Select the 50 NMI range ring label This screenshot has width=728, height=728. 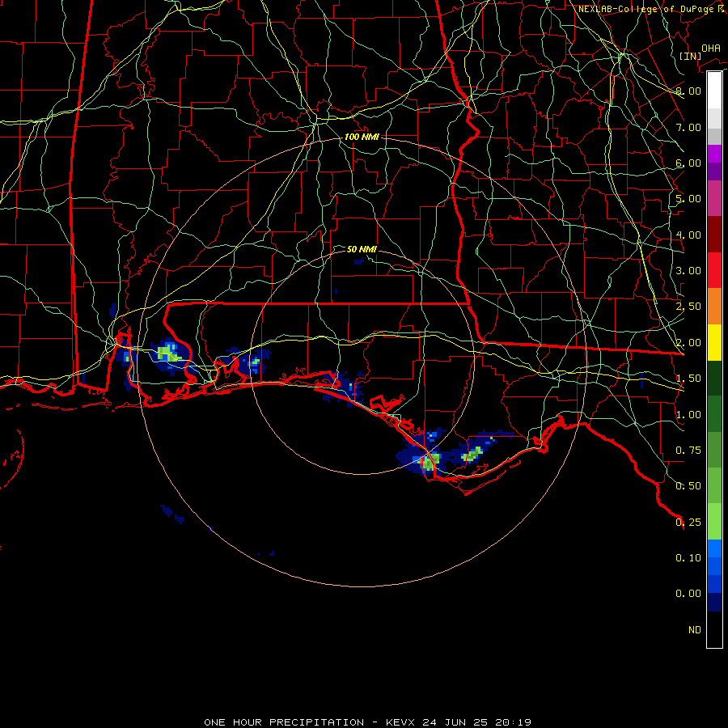362,249
